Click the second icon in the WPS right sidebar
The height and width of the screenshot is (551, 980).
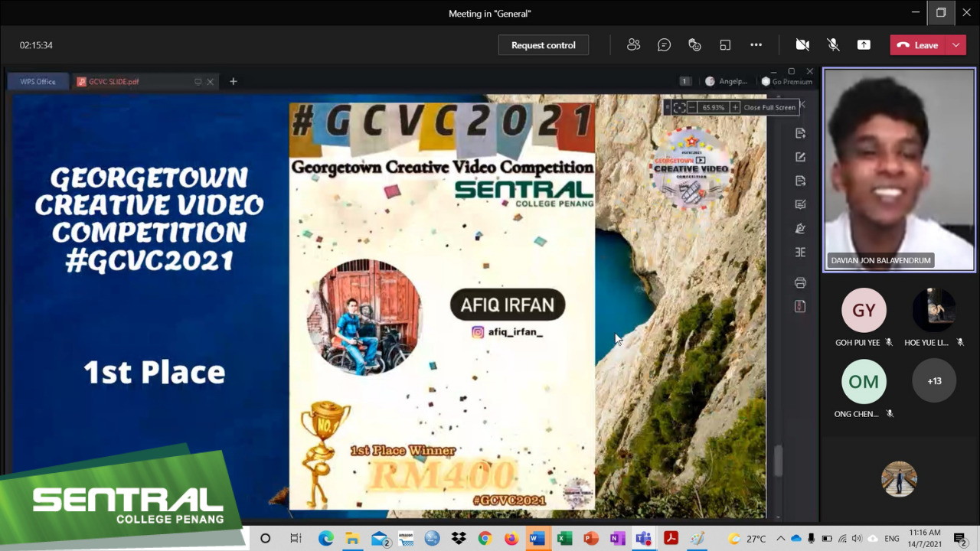(x=800, y=157)
